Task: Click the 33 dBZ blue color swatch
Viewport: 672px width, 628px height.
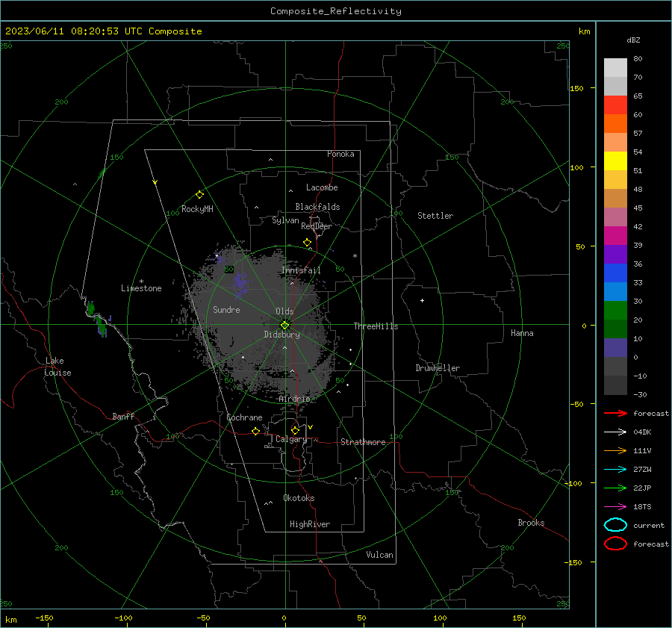Action: click(615, 273)
